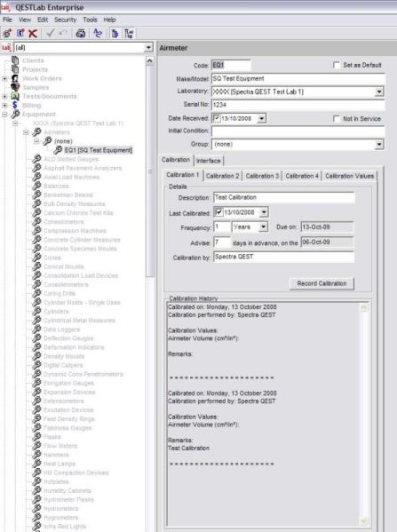397x532 pixels.
Task: Click the tree panel scroll up arrow
Action: pyautogui.click(x=149, y=60)
